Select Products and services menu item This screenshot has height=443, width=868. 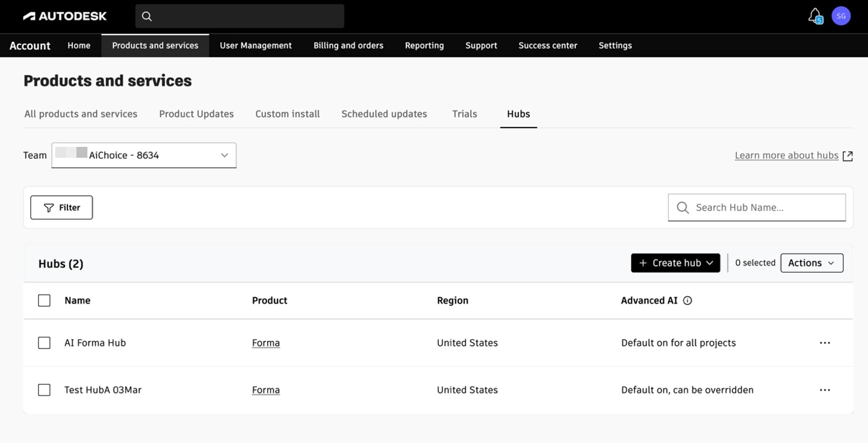coord(155,46)
